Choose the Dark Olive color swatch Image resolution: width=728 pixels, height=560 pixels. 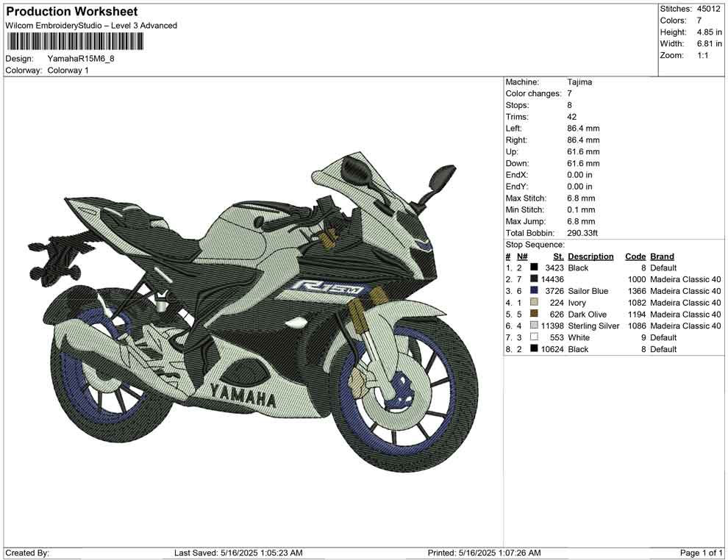point(534,315)
